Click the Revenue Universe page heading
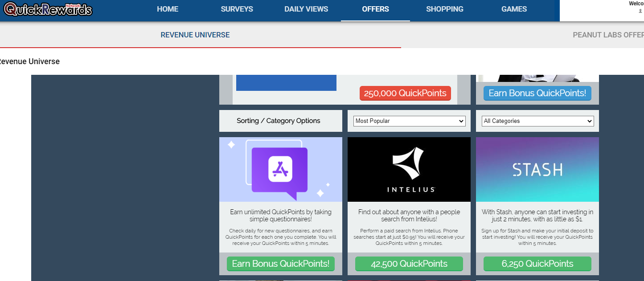 29,61
